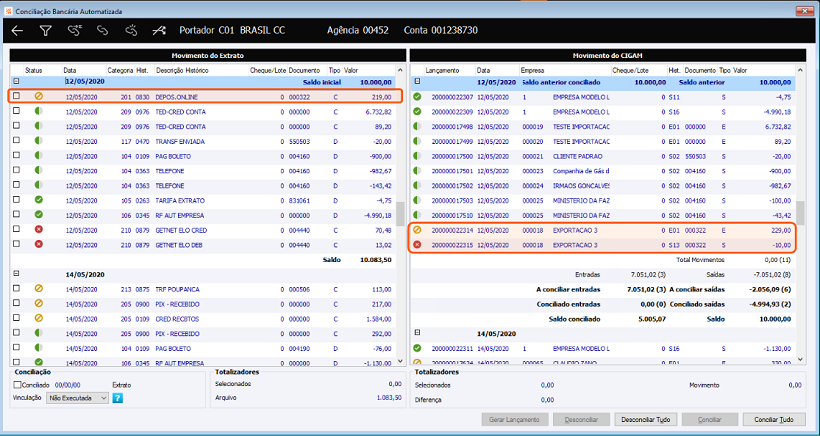
Task: Open the filter funnel tool
Action: pos(45,31)
